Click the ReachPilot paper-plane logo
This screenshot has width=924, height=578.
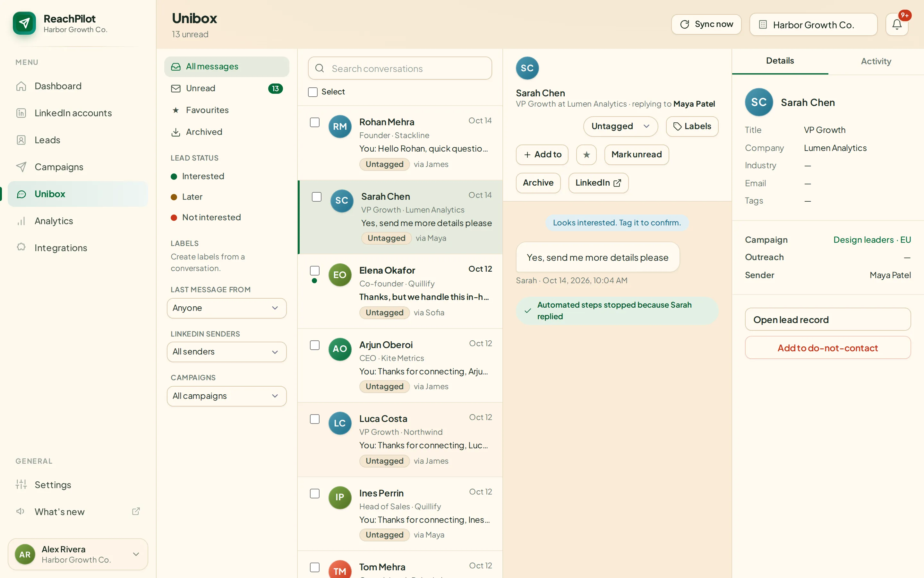point(24,23)
